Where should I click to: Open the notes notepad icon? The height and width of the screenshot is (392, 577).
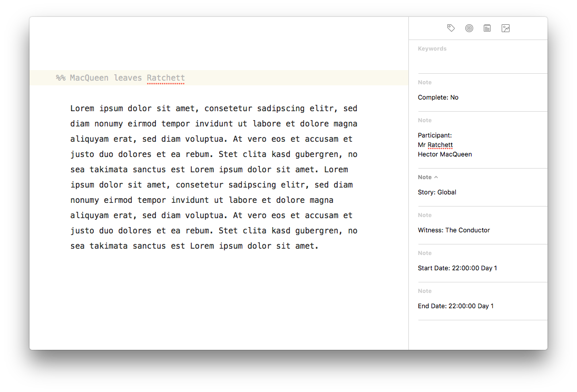coord(487,28)
